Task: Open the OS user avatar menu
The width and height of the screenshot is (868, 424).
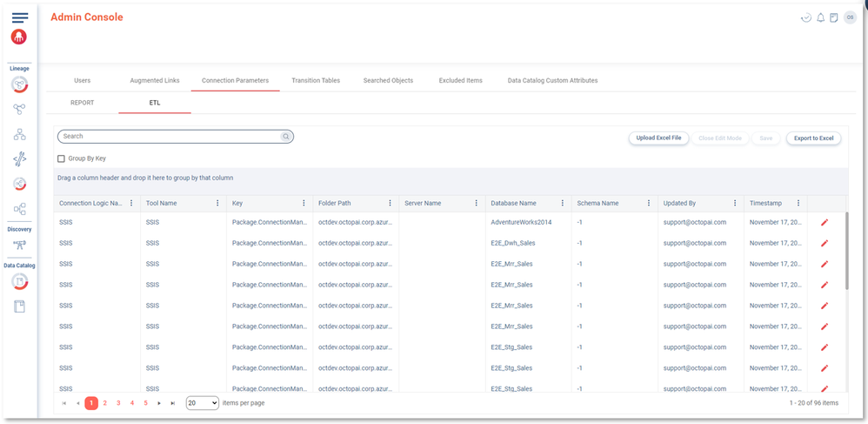Action: pyautogui.click(x=849, y=17)
